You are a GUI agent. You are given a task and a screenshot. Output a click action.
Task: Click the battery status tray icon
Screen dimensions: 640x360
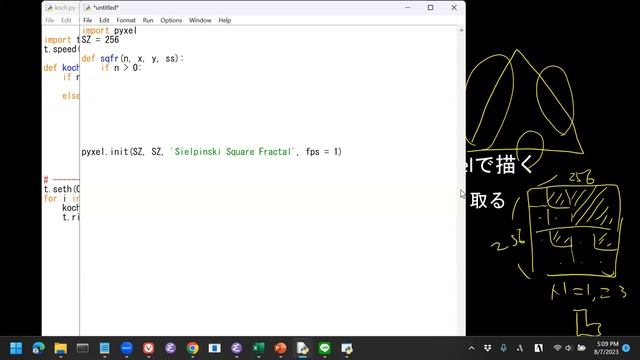click(x=582, y=348)
